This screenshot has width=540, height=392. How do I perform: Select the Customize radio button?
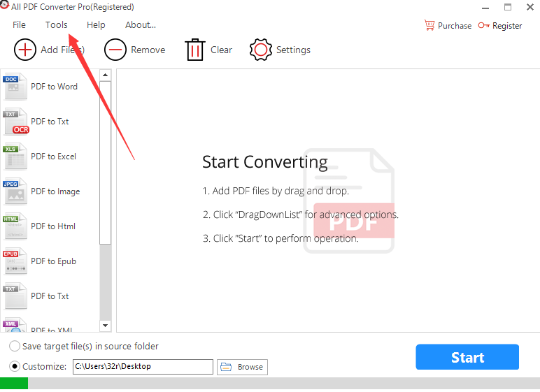15,367
